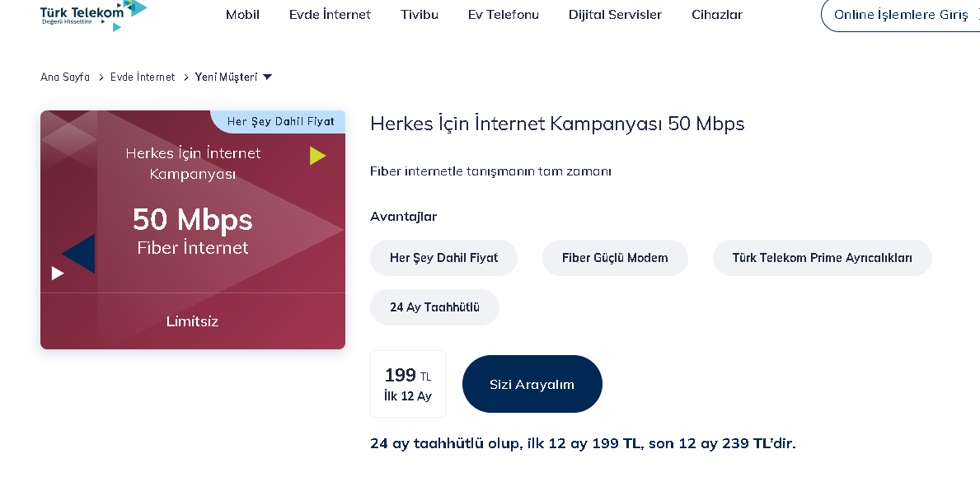Open the Dijital Servisler menu
Screen dimensions: 980x496
tap(615, 15)
